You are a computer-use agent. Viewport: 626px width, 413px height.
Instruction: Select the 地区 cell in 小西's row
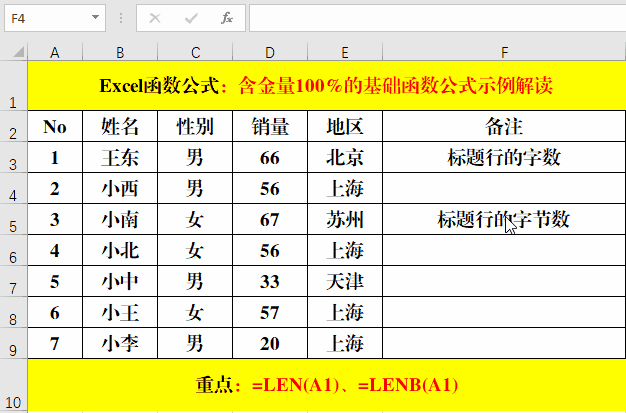(345, 188)
